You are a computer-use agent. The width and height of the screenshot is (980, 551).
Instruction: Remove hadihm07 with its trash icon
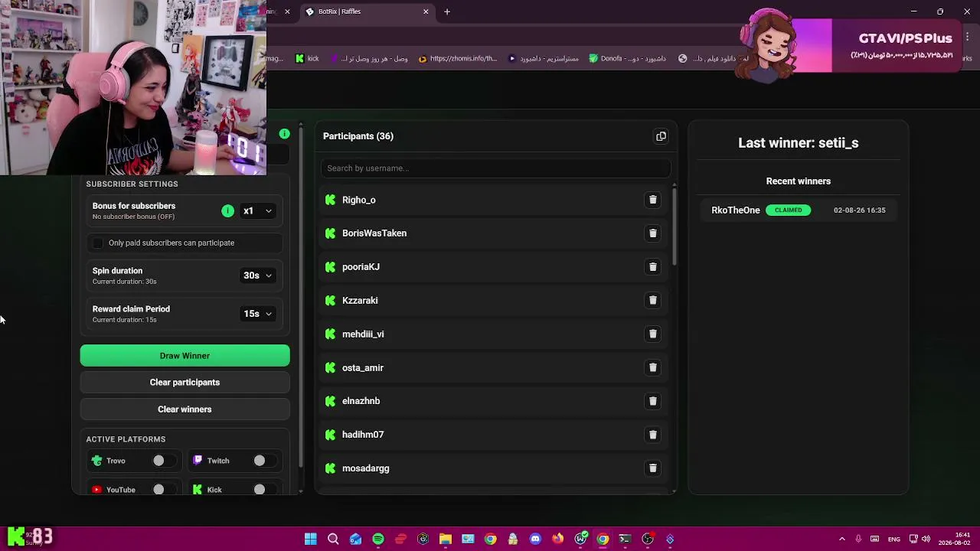coord(653,435)
